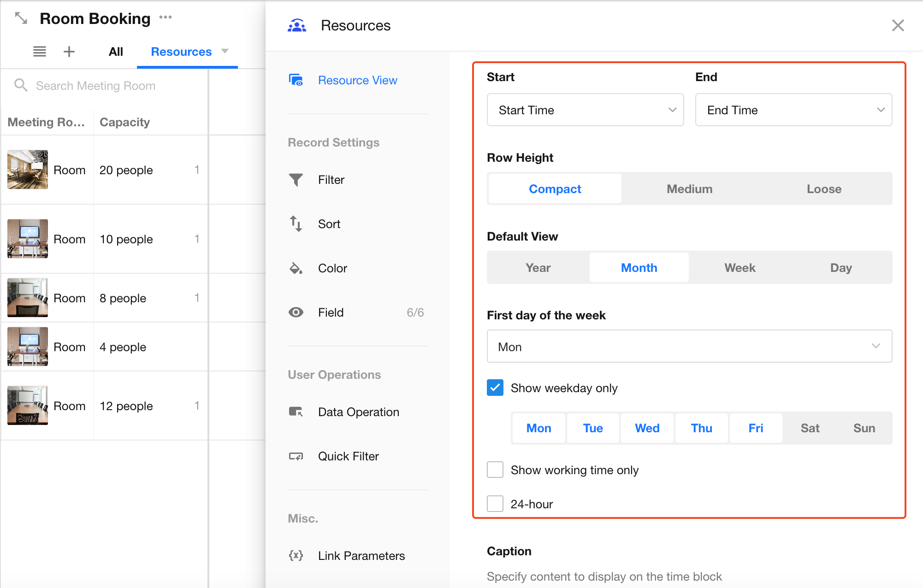Enable Show working time only
This screenshot has height=588, width=923.
point(495,470)
